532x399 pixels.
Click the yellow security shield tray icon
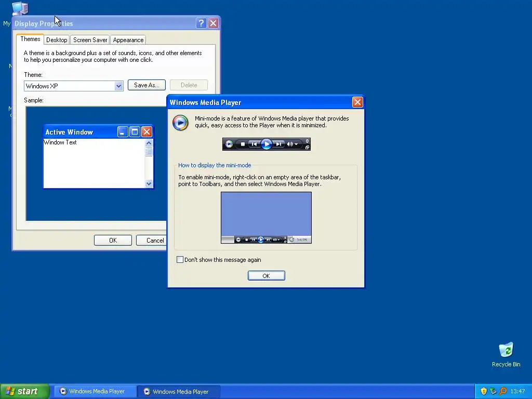click(484, 391)
